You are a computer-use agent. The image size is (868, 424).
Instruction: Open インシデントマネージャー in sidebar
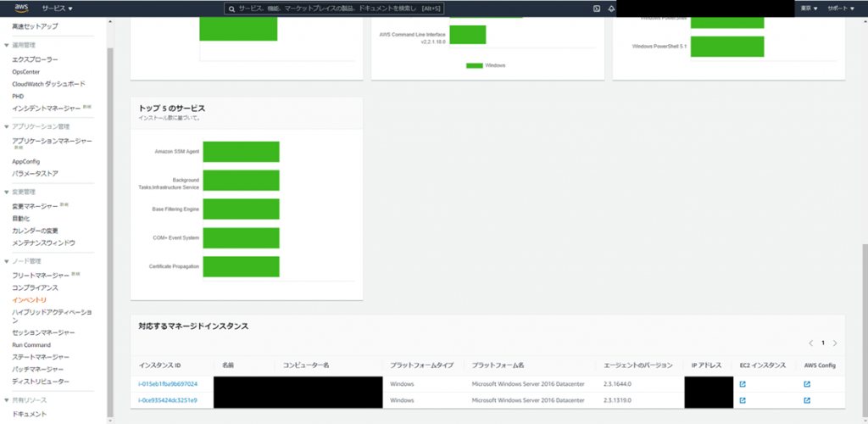pyautogui.click(x=47, y=109)
